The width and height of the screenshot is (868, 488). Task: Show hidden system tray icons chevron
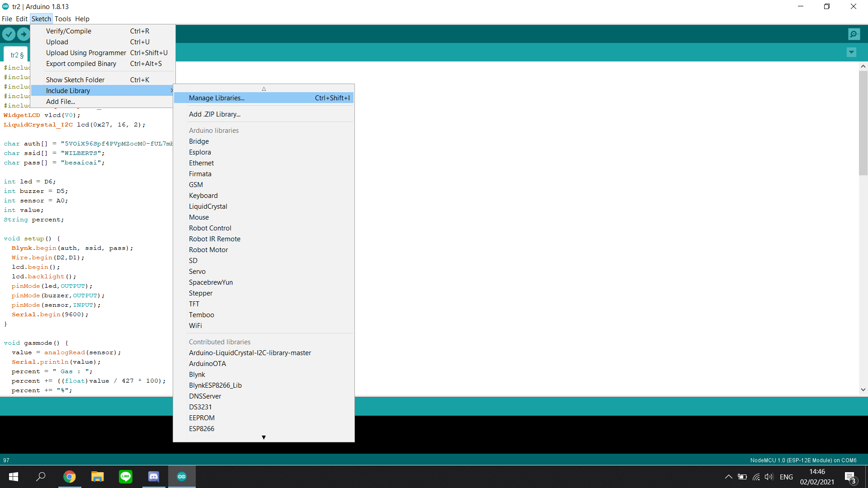point(728,477)
